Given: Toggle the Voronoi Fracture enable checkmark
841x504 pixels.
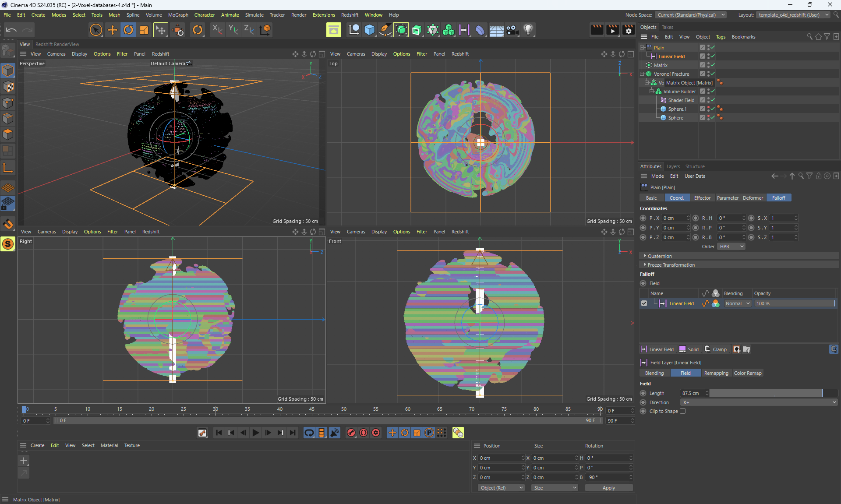Looking at the screenshot, I should pos(713,74).
